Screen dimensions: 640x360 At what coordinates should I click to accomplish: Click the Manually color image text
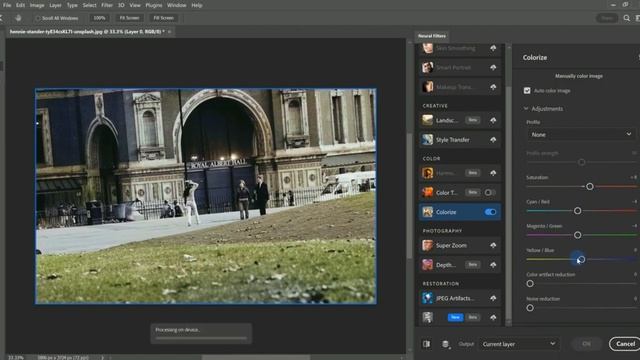(579, 76)
